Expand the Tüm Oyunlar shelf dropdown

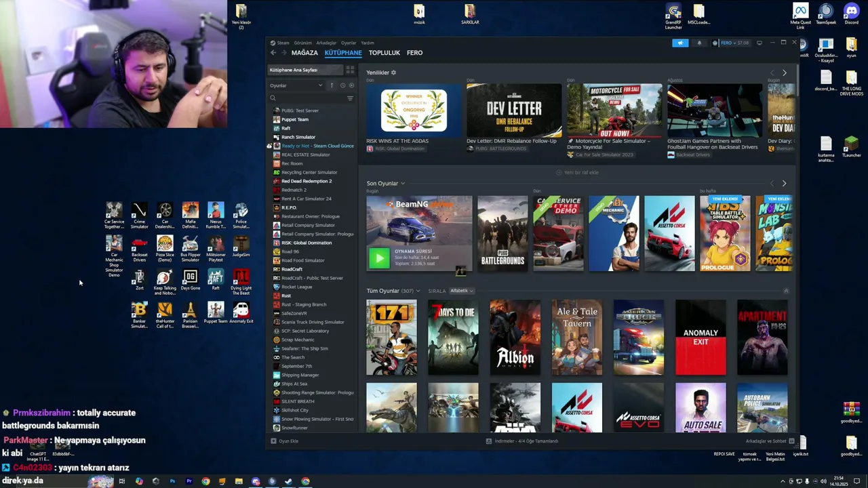(x=418, y=291)
